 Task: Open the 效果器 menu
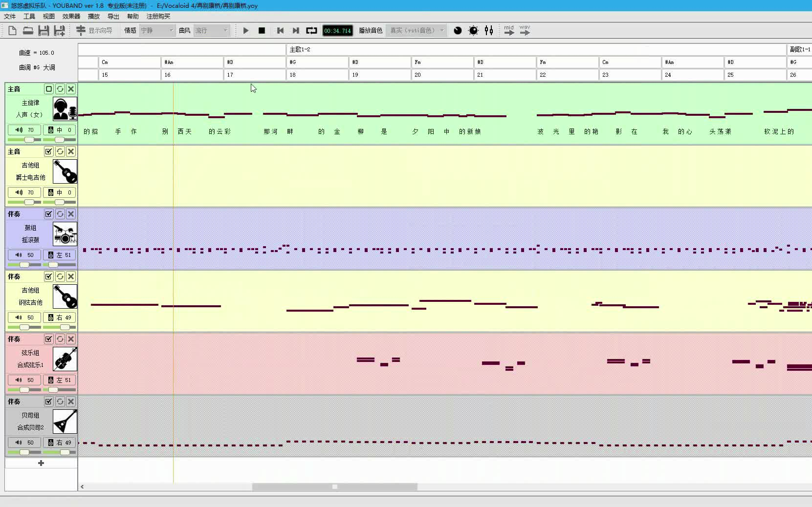(71, 16)
